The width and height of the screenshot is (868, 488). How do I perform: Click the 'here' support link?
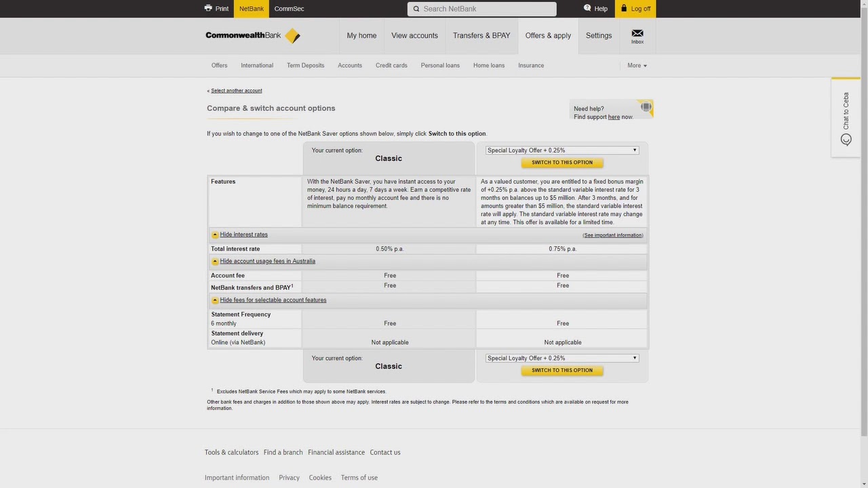pyautogui.click(x=614, y=117)
